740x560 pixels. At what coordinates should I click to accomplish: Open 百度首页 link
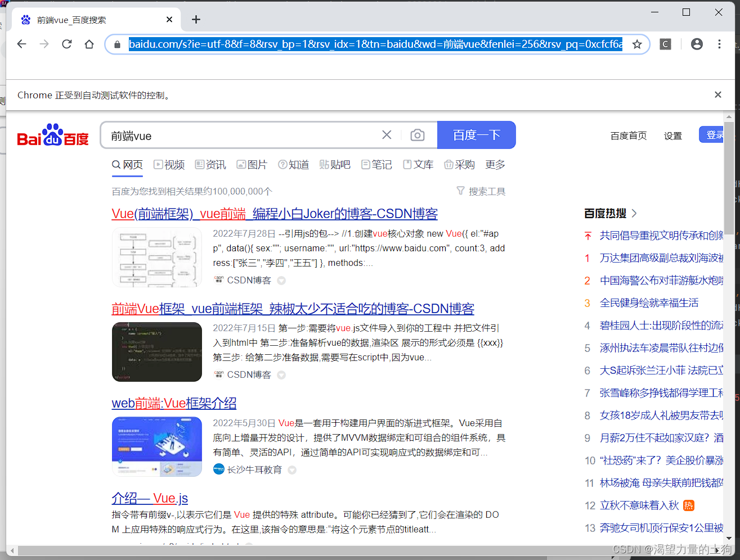pos(629,136)
